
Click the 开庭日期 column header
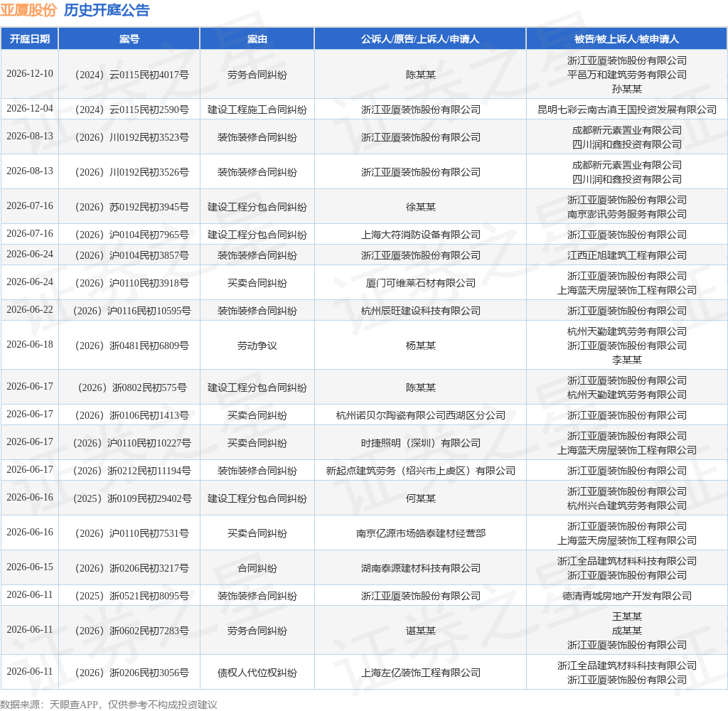coord(30,39)
